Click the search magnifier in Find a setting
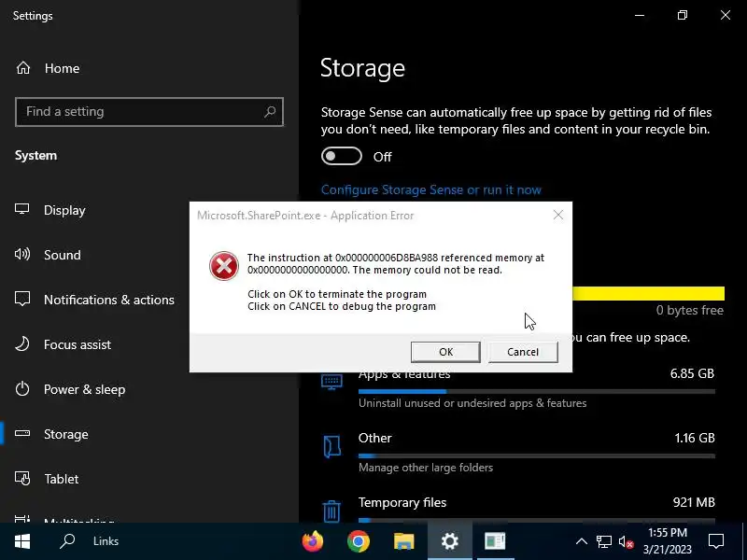Image resolution: width=747 pixels, height=560 pixels. pyautogui.click(x=270, y=111)
